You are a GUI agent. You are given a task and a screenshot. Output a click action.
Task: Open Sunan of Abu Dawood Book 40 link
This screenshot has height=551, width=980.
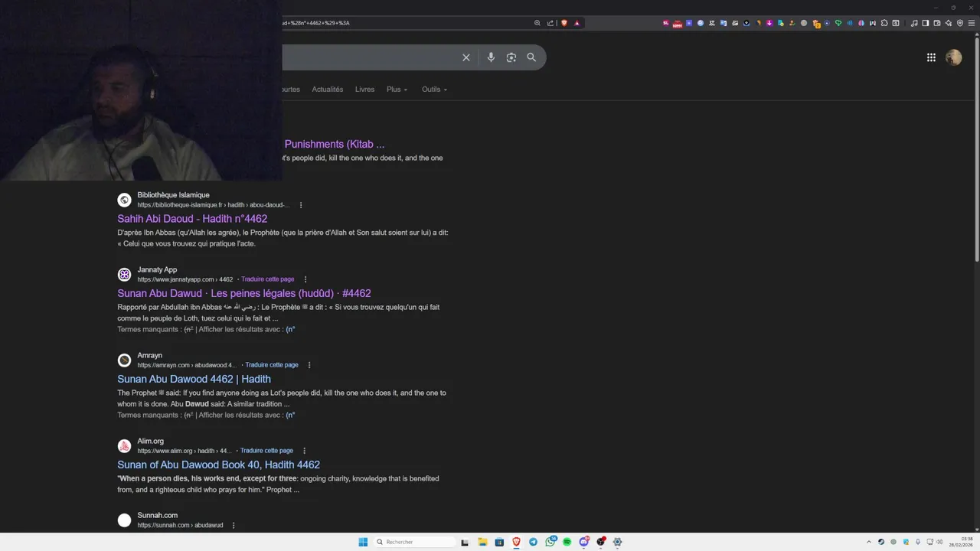point(218,465)
